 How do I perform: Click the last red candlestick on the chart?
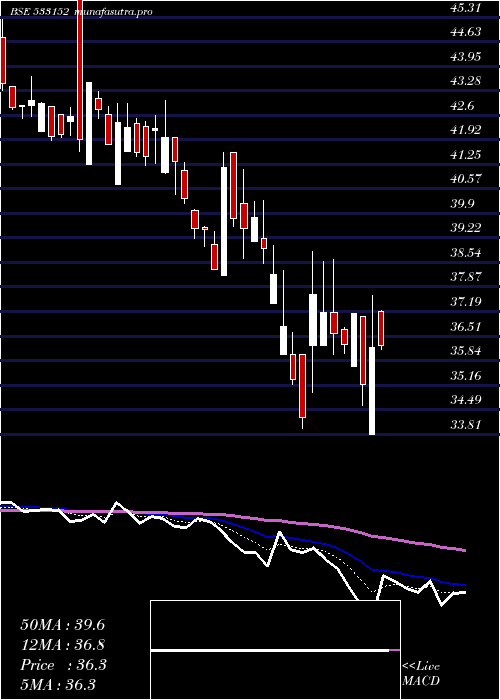tap(381, 329)
